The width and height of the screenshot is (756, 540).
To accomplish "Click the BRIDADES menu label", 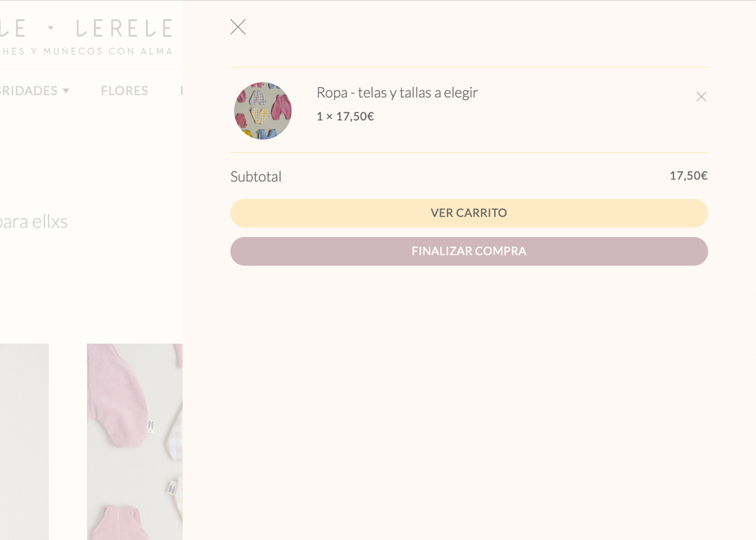I will point(28,91).
